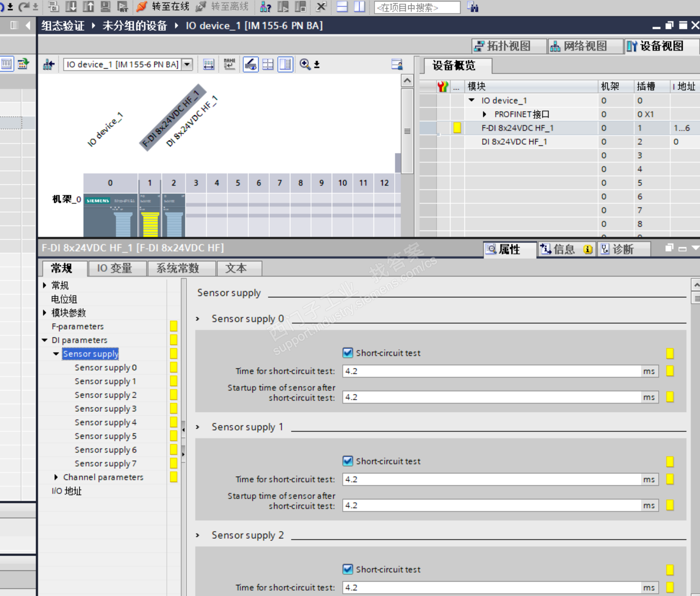Collapse the Sensor supply tree node

56,354
